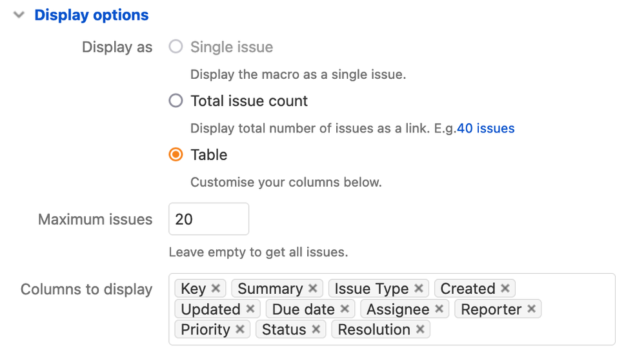
Task: Delete the Assignee column tag
Action: [x=439, y=309]
